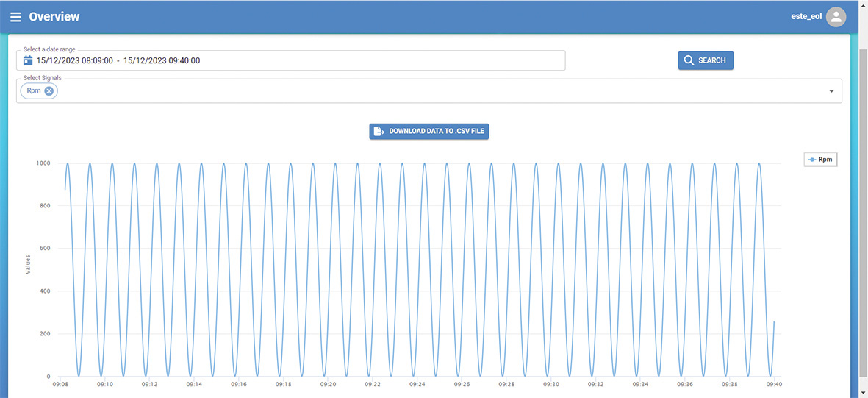Image resolution: width=868 pixels, height=398 pixels.
Task: Click the 09:20 x-axis label
Action: [x=329, y=383]
